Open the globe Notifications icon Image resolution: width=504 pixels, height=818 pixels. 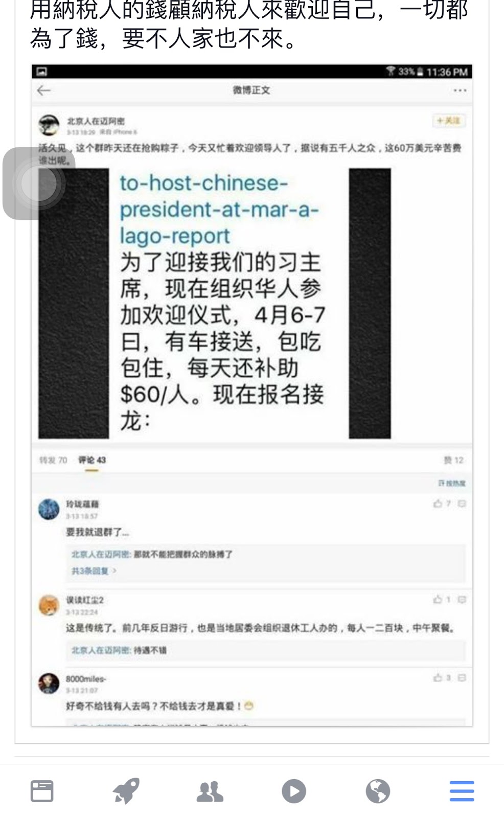pyautogui.click(x=378, y=791)
